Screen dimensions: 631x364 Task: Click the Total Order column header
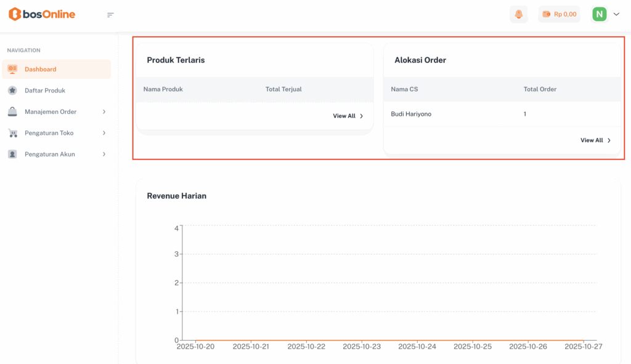(x=540, y=89)
